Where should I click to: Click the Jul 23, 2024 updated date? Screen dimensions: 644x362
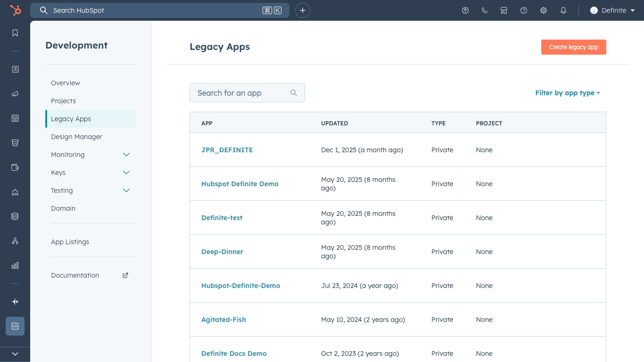[x=359, y=286]
